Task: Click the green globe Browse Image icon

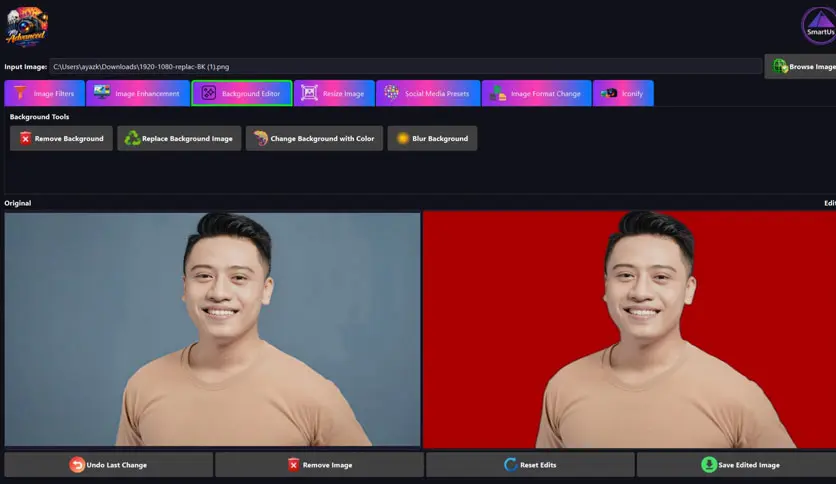Action: pyautogui.click(x=780, y=66)
